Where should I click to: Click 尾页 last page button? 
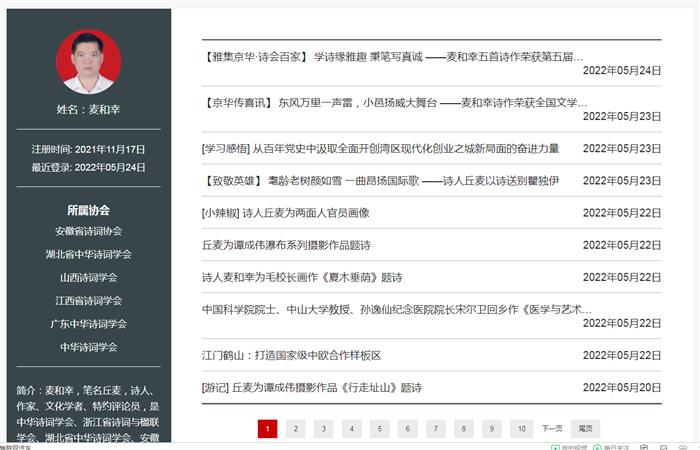pos(585,429)
